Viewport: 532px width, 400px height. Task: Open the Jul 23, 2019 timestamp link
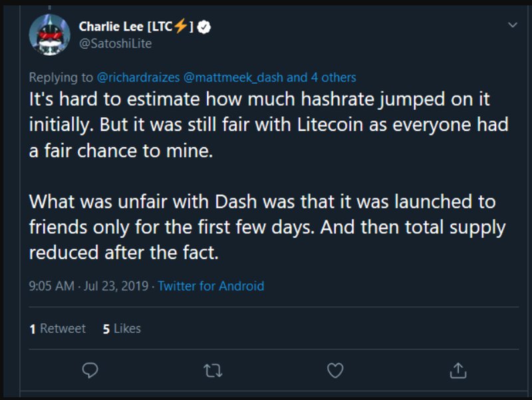(116, 286)
